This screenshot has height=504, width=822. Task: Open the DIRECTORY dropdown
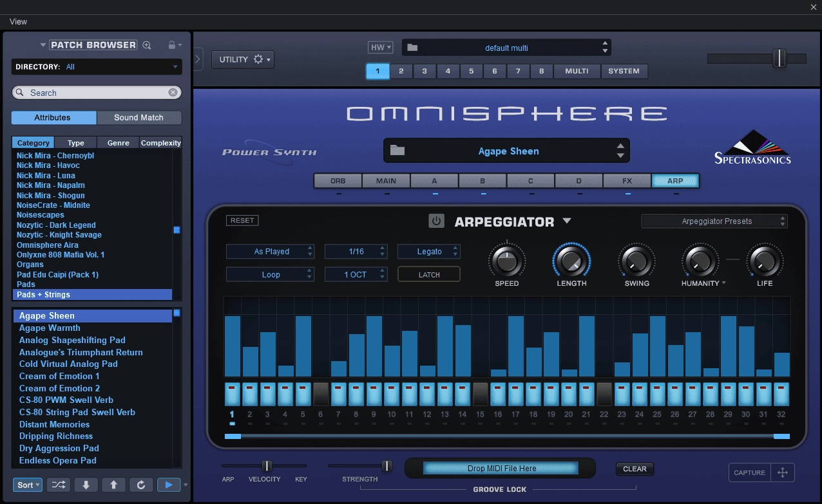pyautogui.click(x=97, y=66)
